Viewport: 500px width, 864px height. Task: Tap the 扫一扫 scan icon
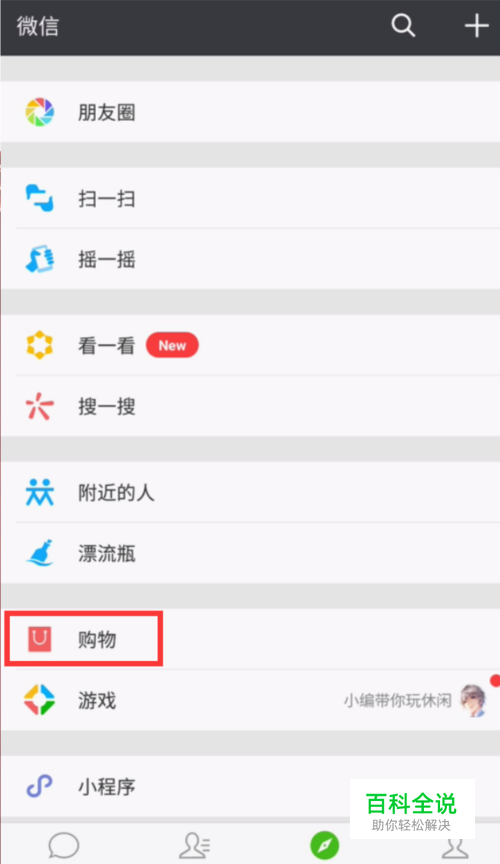[x=40, y=198]
